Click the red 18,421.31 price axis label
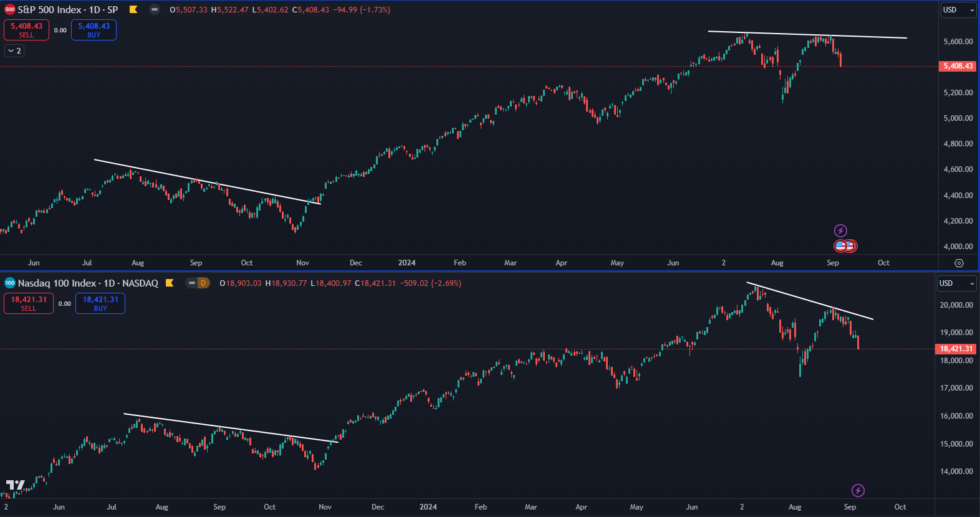Viewport: 980px width, 517px height. pos(956,349)
